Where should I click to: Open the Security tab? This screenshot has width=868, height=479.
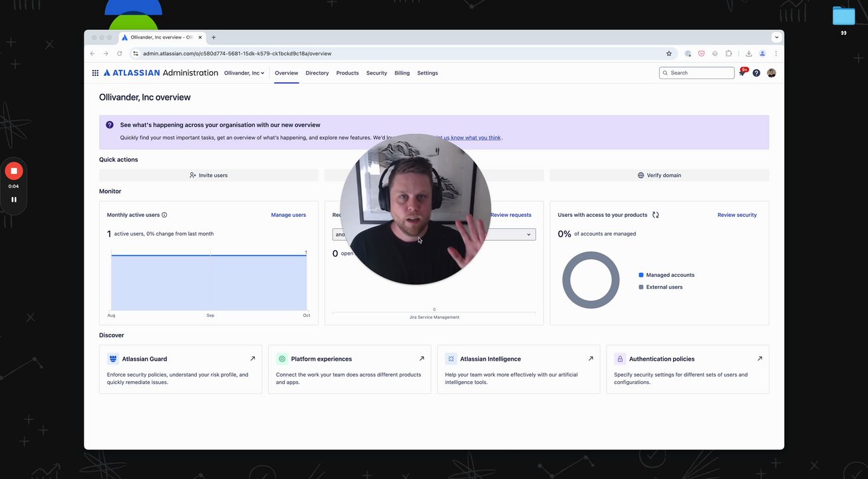pyautogui.click(x=376, y=73)
